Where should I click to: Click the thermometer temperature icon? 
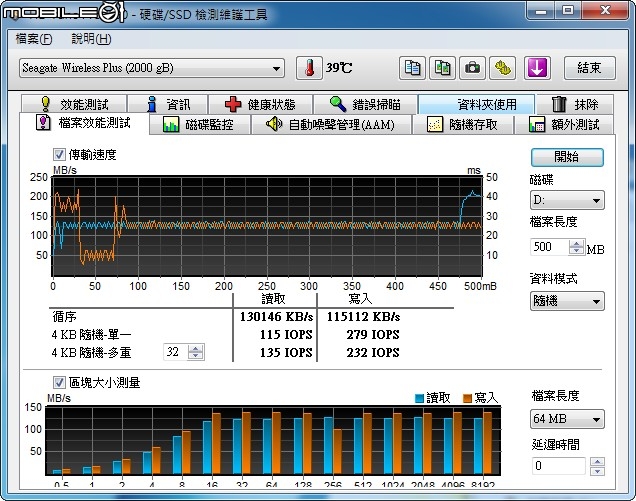click(x=309, y=68)
